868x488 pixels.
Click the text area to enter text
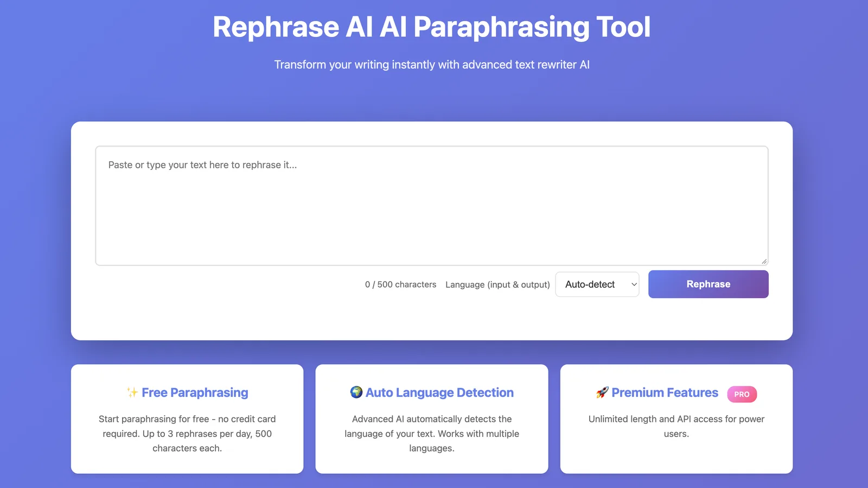pos(432,206)
